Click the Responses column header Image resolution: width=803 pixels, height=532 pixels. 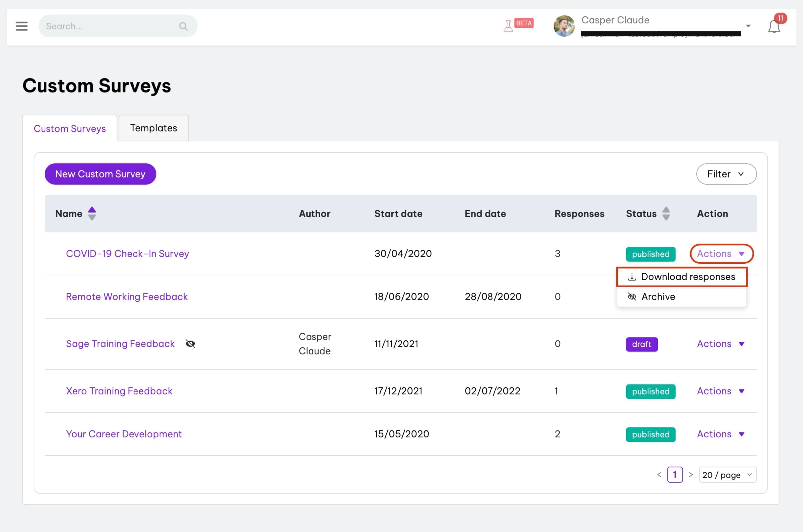pos(579,213)
